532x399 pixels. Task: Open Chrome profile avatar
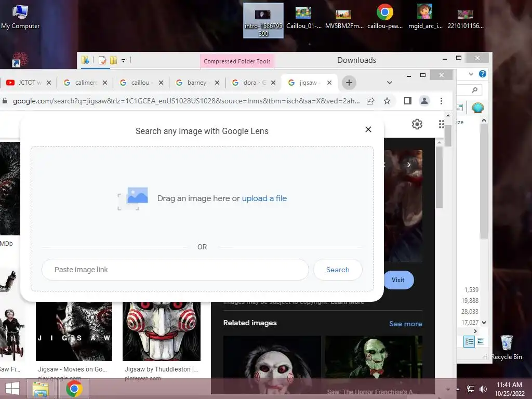tap(424, 101)
